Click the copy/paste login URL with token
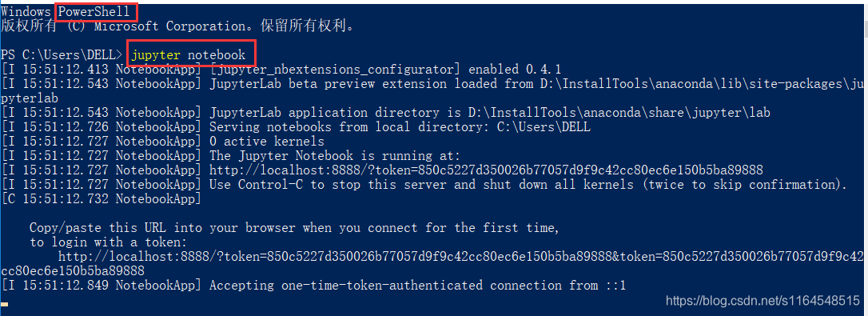868x316 pixels. click(x=460, y=257)
